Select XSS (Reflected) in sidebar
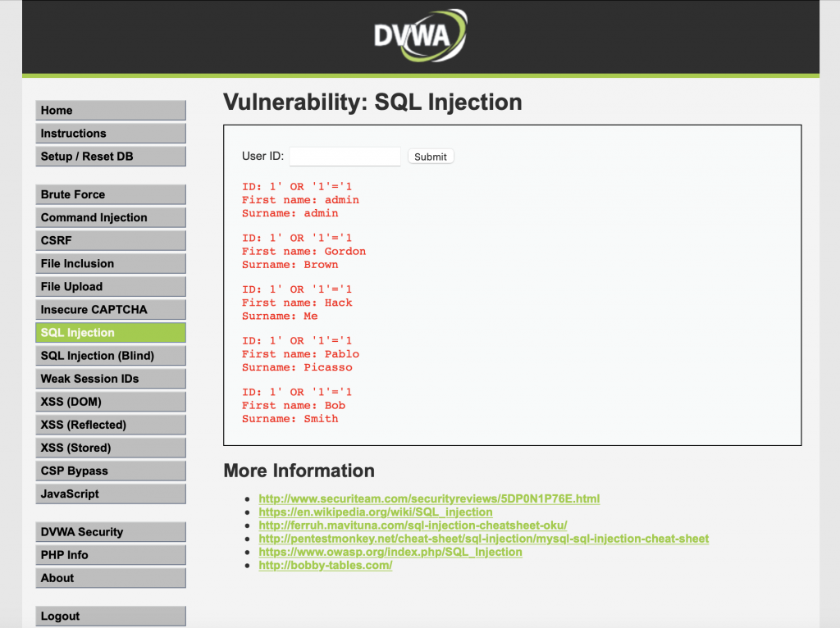Viewport: 840px width, 628px height. tap(111, 425)
